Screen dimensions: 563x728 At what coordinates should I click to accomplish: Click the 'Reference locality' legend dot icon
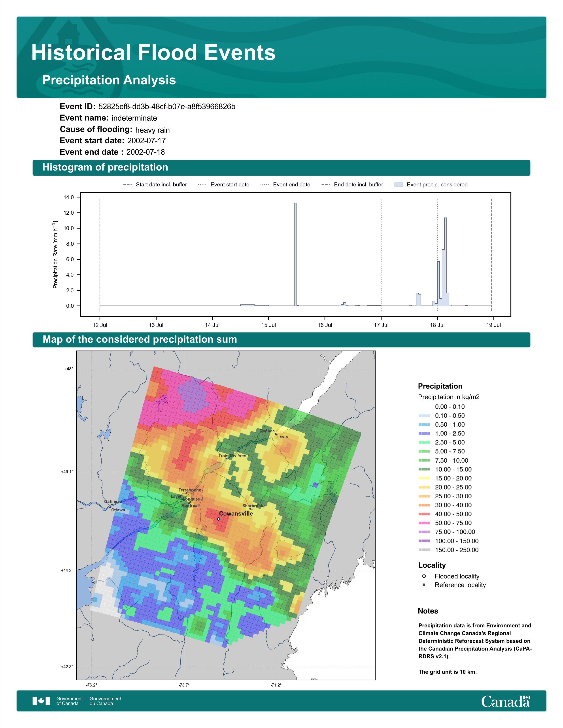[x=424, y=585]
